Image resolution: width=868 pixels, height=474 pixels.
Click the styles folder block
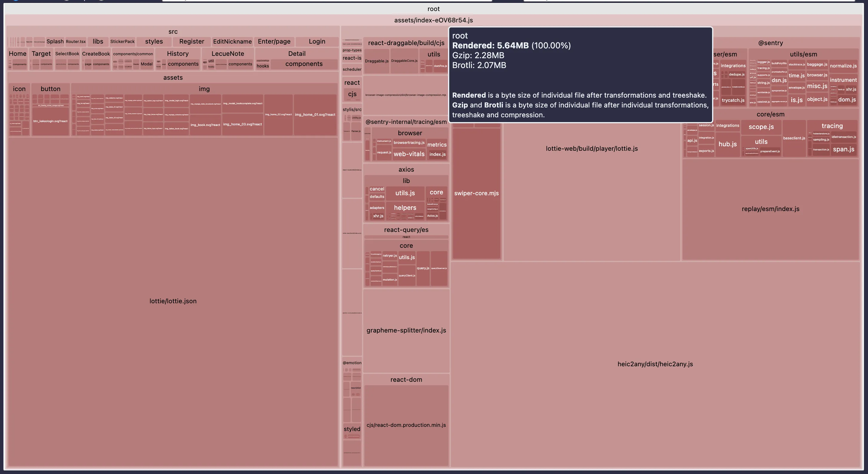pos(154,41)
